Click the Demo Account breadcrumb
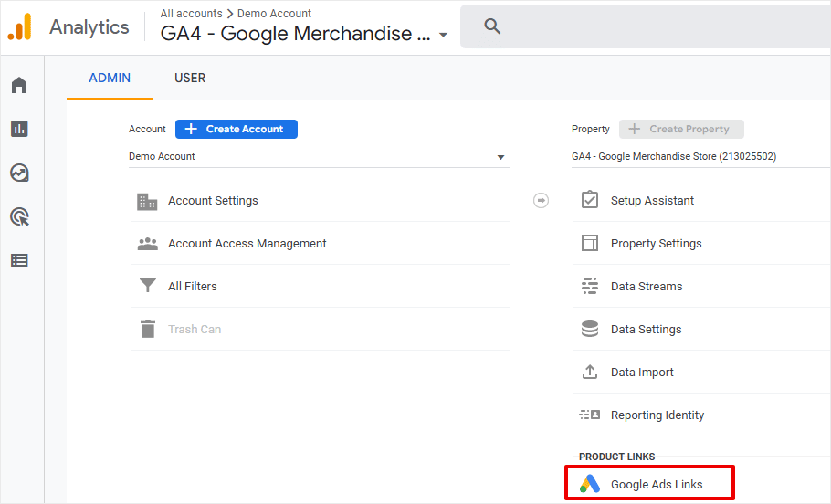Image resolution: width=831 pixels, height=504 pixels. pos(274,14)
